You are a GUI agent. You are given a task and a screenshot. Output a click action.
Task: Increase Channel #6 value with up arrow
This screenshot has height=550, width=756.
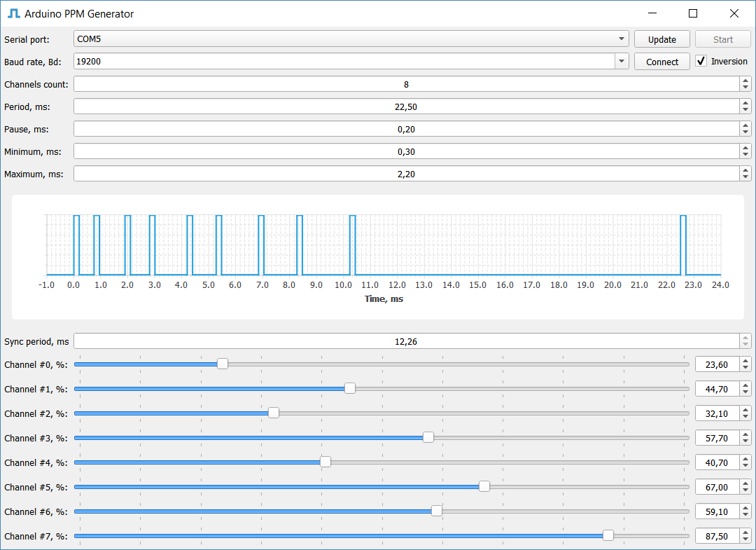coord(745,508)
